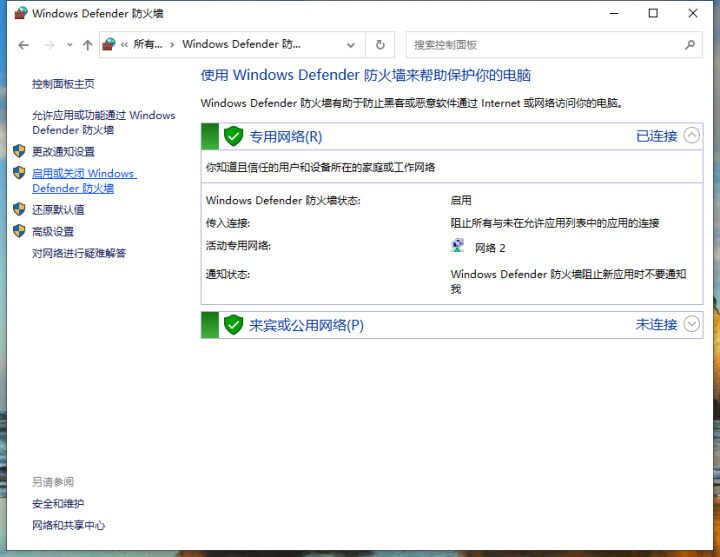Expand the address bar history dropdown

click(x=351, y=45)
